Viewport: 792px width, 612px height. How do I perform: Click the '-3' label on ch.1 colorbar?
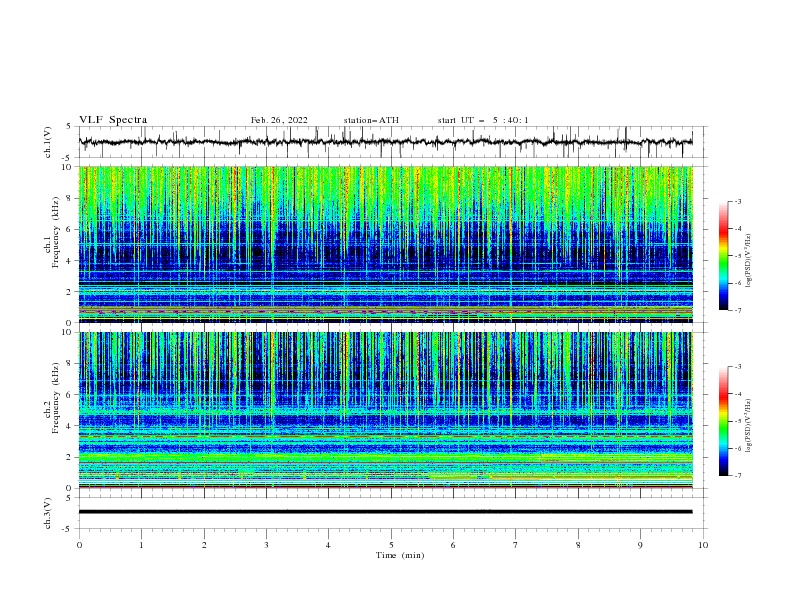[x=737, y=201]
